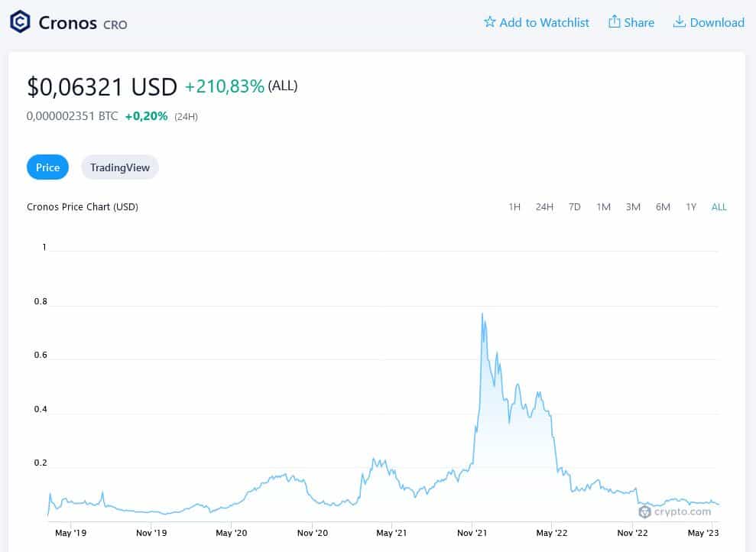Click the CRO ticker symbol
The height and width of the screenshot is (552, 756).
click(115, 24)
